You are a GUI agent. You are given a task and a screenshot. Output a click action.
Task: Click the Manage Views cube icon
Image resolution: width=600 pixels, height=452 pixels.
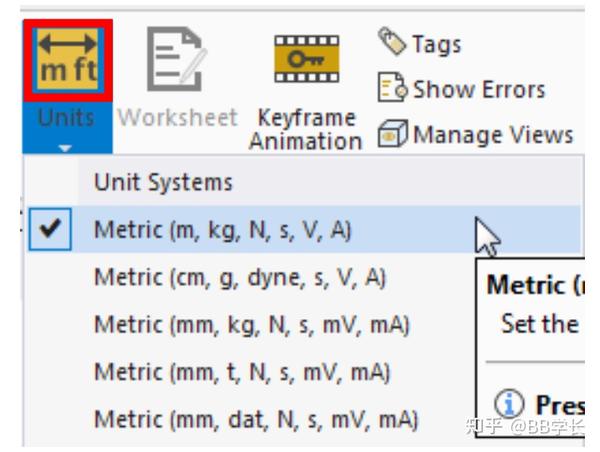pyautogui.click(x=393, y=133)
